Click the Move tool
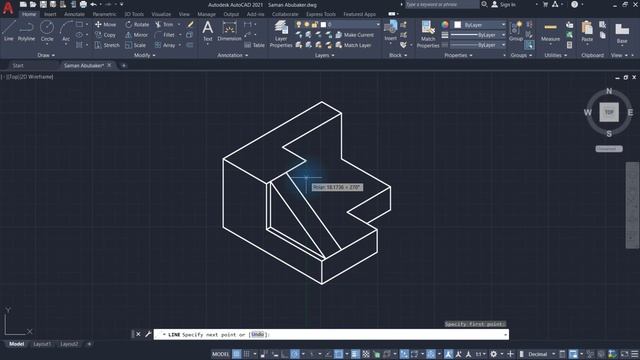640x360 pixels. 105,24
